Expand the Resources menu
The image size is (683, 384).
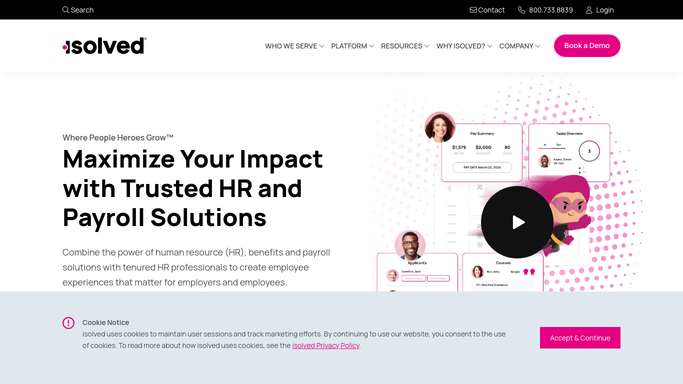[405, 46]
